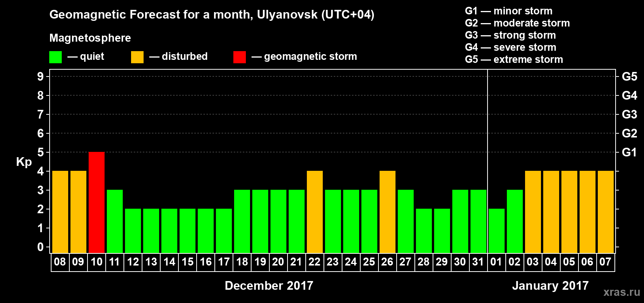
Task: Click the date cell '07' on the x-axis
Action: point(606,262)
